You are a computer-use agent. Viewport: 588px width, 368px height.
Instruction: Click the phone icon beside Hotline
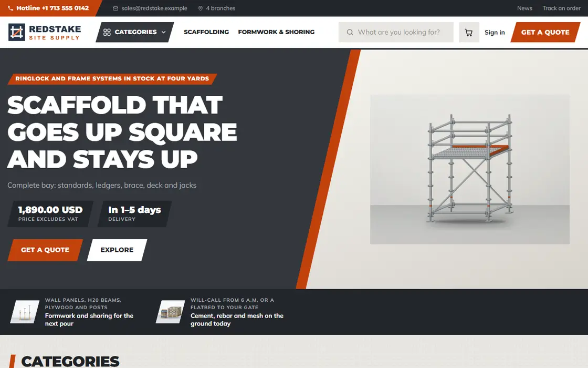pos(10,8)
